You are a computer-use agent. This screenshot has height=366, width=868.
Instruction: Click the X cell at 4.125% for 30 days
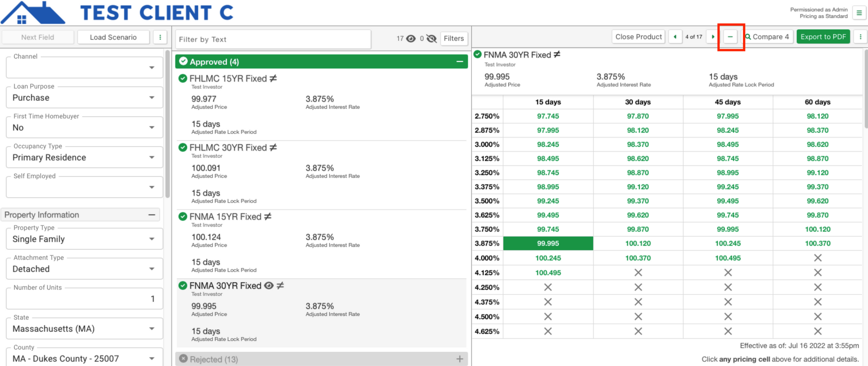pos(638,273)
